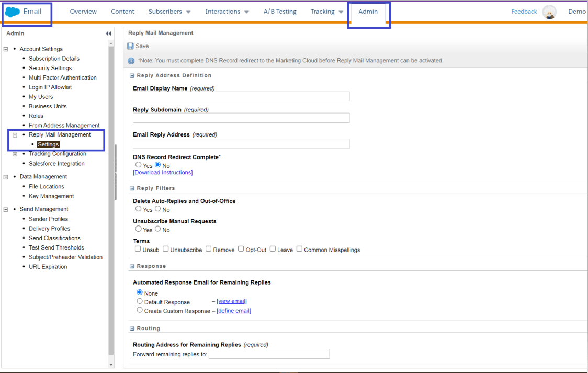Click the Salesforce cloud logo icon
588x373 pixels.
tap(13, 12)
